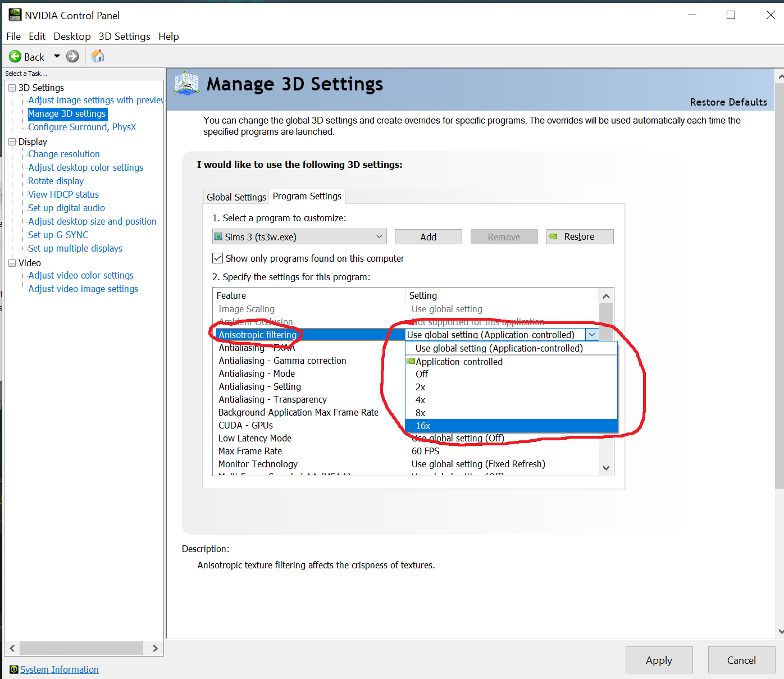
Task: Click Restore Defaults link
Action: (x=728, y=102)
